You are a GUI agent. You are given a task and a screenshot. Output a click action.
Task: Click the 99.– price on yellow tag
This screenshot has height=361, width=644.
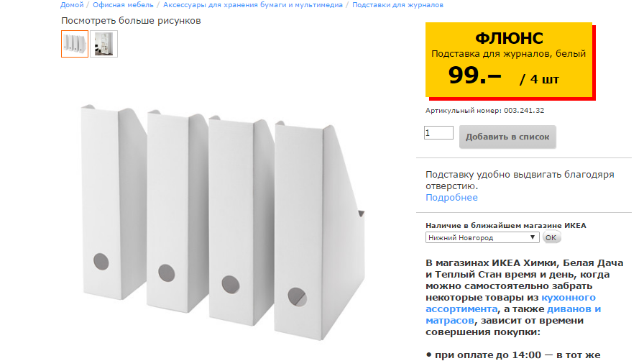474,76
